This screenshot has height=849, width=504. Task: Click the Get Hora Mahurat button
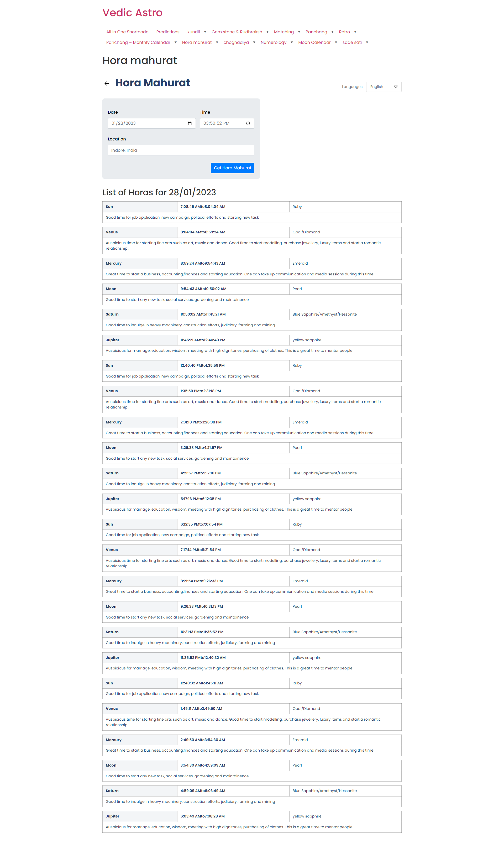[x=232, y=168]
